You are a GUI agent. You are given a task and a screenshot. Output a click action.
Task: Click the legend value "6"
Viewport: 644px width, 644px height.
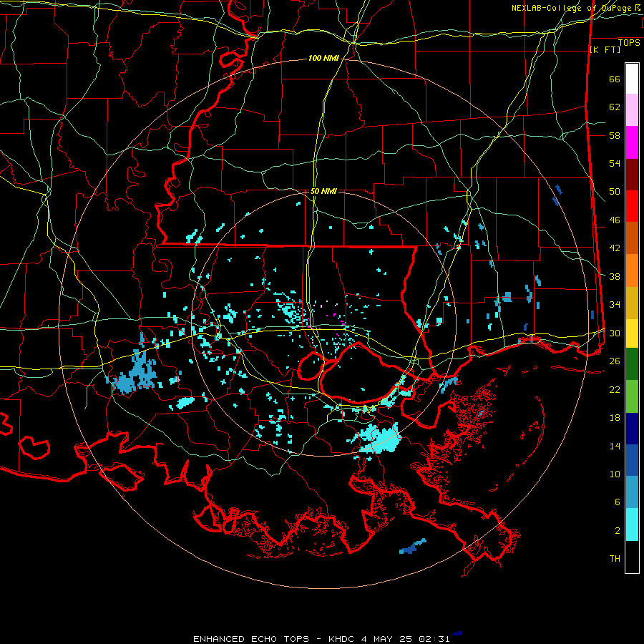[x=618, y=502]
